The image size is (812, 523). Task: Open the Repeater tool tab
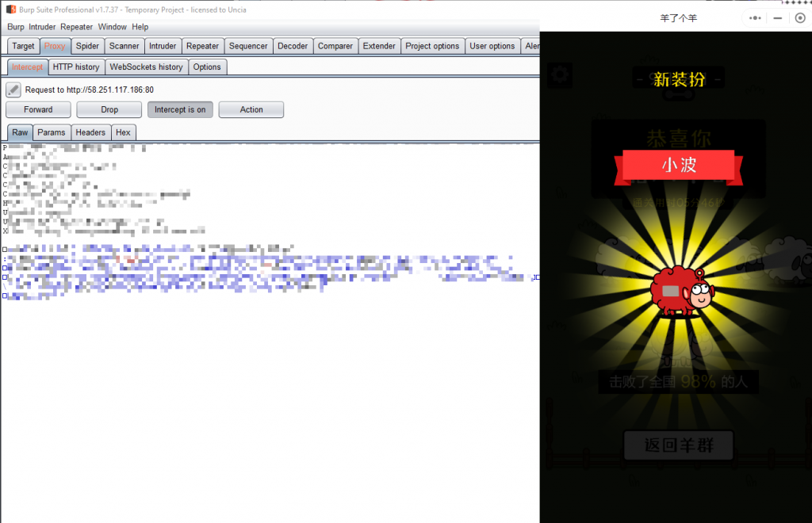(x=202, y=46)
